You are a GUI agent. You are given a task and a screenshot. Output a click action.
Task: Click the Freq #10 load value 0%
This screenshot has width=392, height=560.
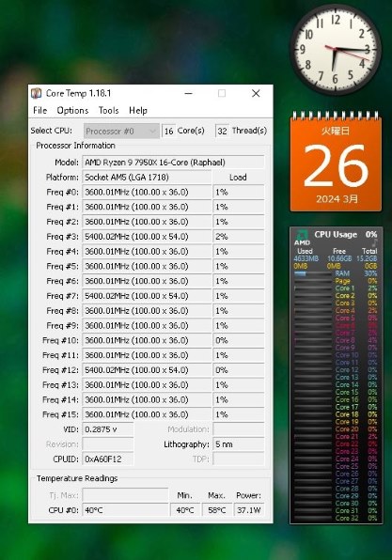[239, 340]
